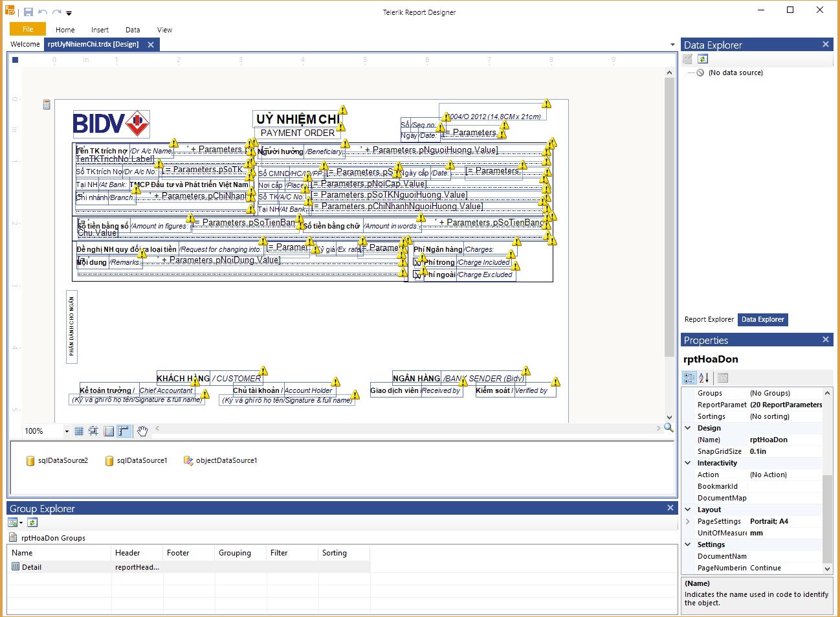Image resolution: width=840 pixels, height=617 pixels.
Task: Select the sqlDataSource2 component
Action: pos(57,460)
